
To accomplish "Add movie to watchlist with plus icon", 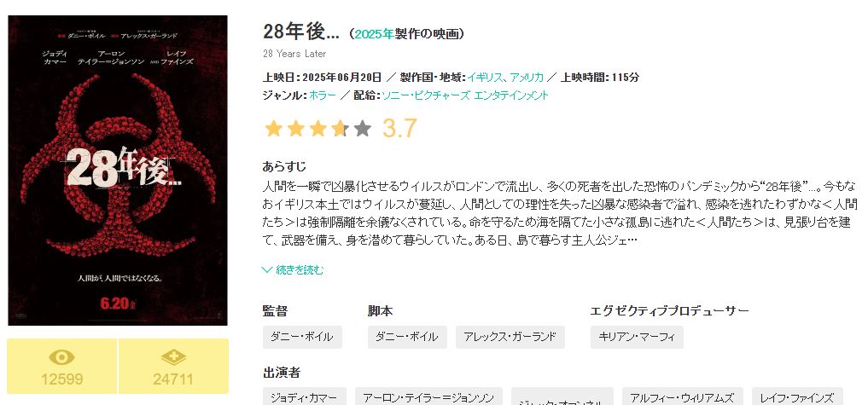I will pos(174,367).
